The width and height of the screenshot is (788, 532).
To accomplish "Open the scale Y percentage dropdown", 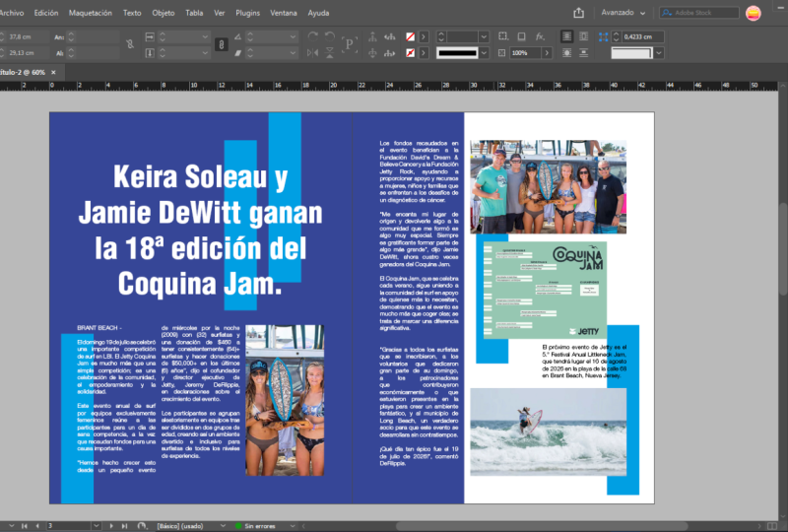I will click(205, 53).
